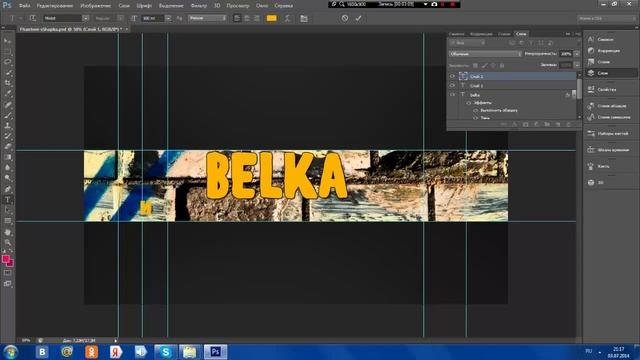The height and width of the screenshot is (360, 640).
Task: Open the anti-aliasing method dropdown
Action: tap(207, 18)
